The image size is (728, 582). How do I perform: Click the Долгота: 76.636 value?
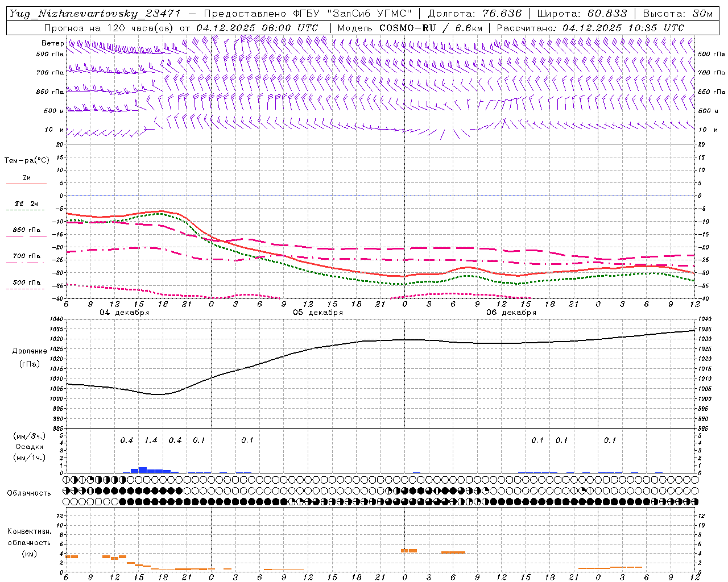click(475, 14)
